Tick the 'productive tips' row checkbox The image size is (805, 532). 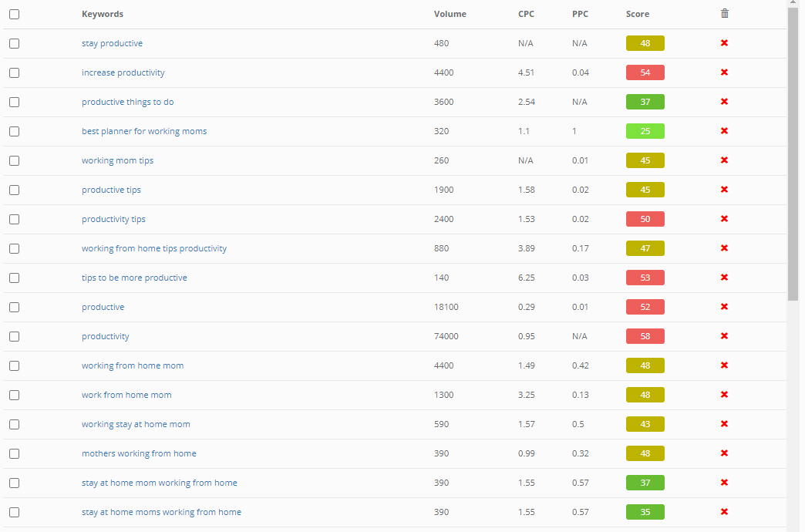click(15, 190)
